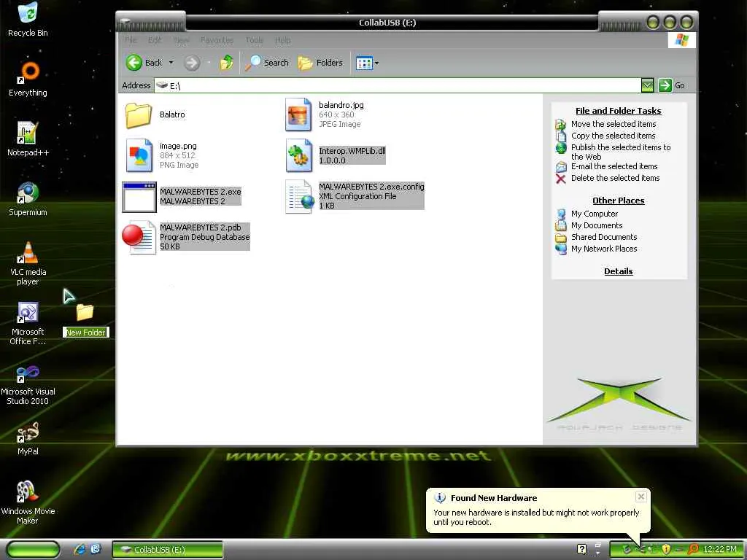Select the VLC media player shortcut
This screenshot has width=747, height=560.
click(28, 263)
